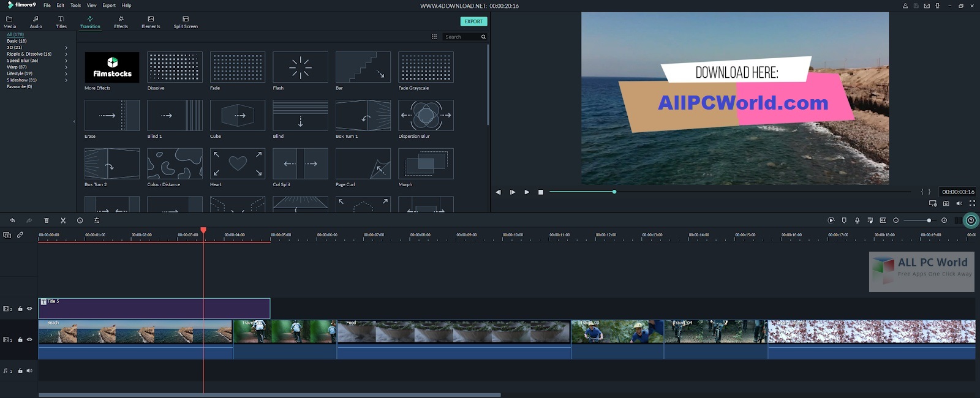This screenshot has width=980, height=398.
Task: Click in the transition Search field
Action: [461, 37]
